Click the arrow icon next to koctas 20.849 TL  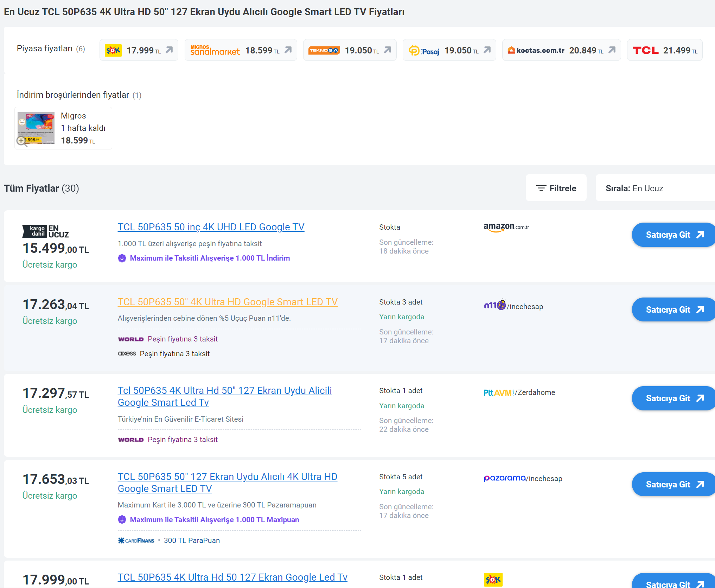(x=612, y=50)
